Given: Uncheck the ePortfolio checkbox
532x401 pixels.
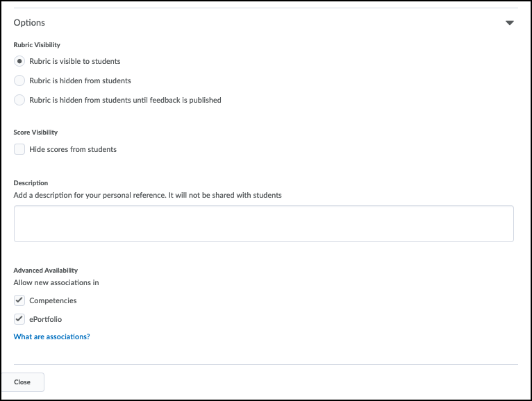Looking at the screenshot, I should [x=19, y=319].
